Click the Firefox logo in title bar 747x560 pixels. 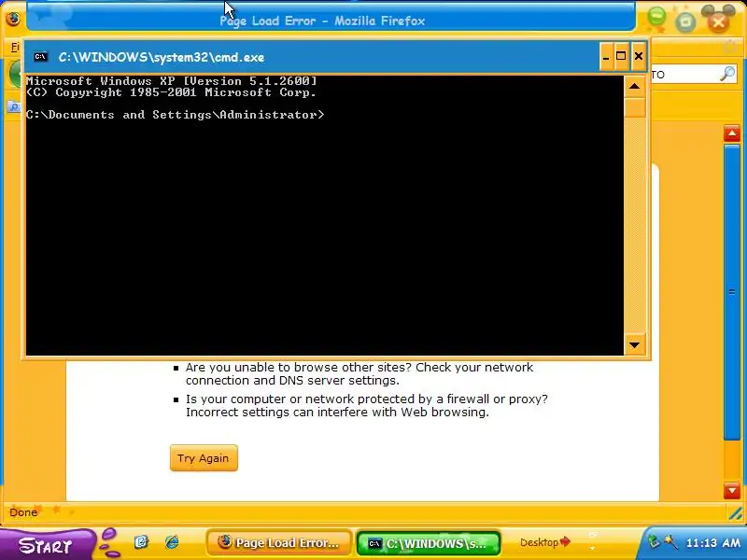pos(13,19)
